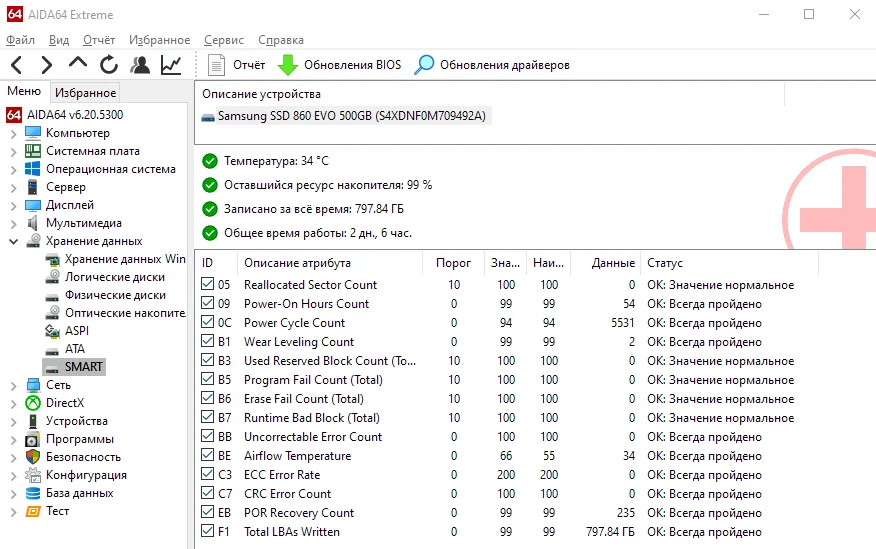Uncheck the 05 Reallocated Sector Count checkbox
876x549 pixels.
(207, 284)
